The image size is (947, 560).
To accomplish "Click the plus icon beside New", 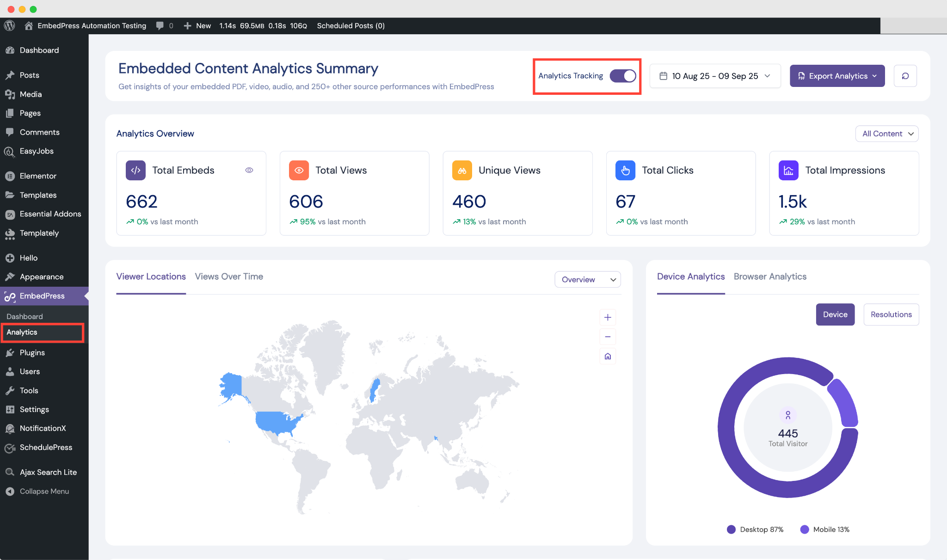I will (x=187, y=25).
